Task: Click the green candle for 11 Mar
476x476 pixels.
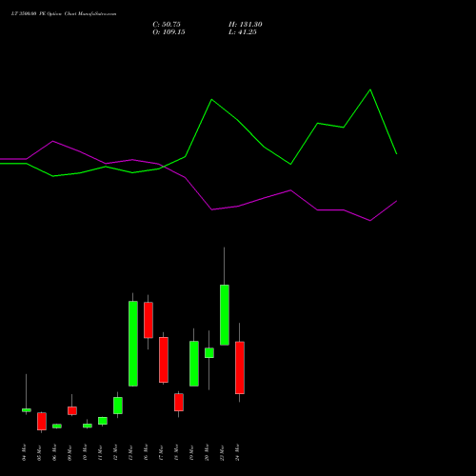Action: pos(103,421)
